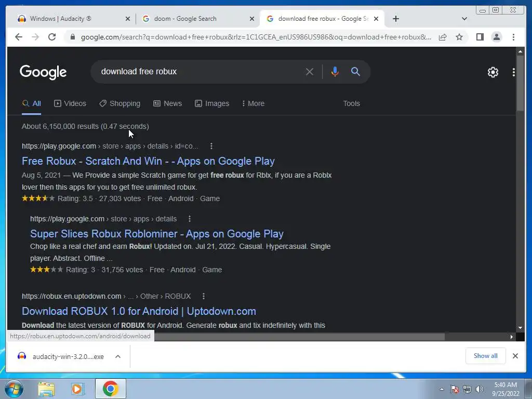Open the network tray icon
Viewport: 532px width, 399px height.
point(467,389)
